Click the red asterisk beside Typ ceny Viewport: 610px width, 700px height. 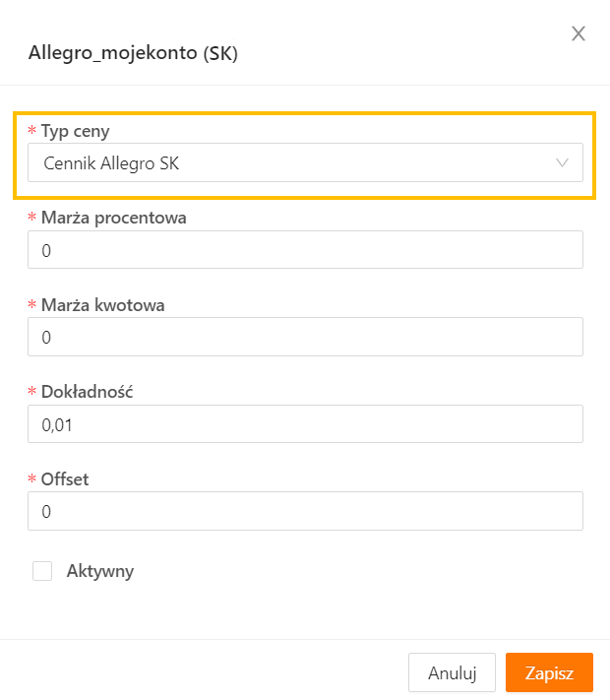[x=31, y=132]
